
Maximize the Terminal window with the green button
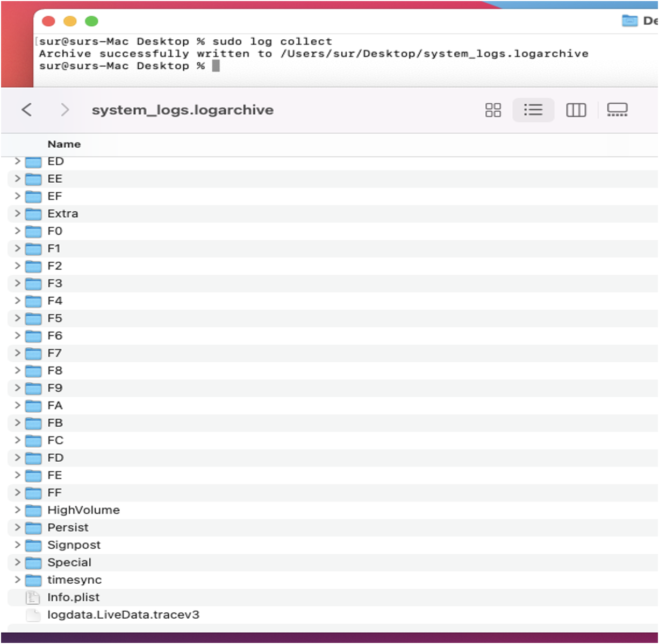pos(92,21)
